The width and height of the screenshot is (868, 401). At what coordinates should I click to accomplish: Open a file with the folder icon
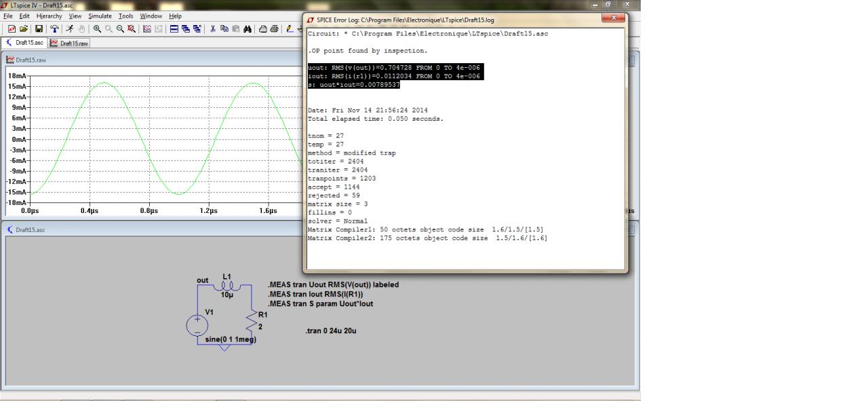click(24, 29)
